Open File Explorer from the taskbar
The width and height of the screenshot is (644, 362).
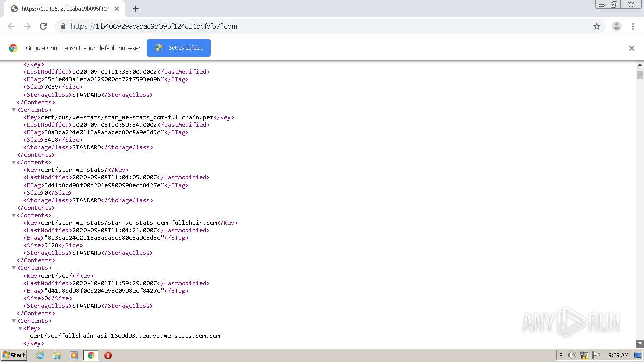pos(57,355)
